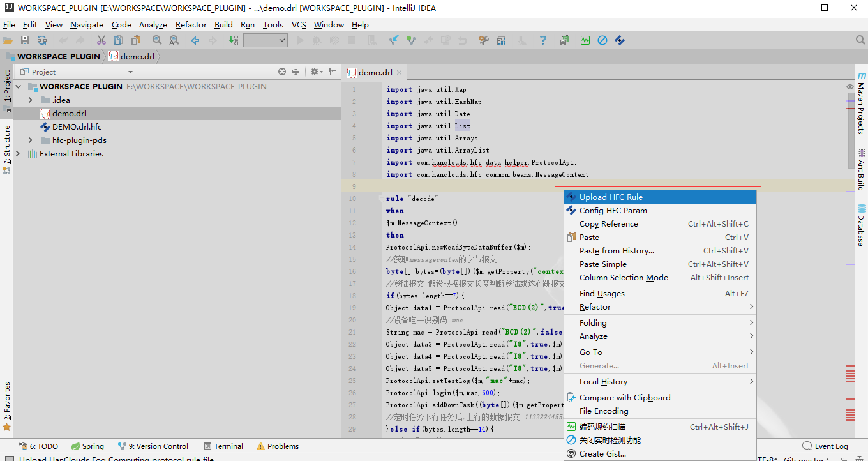Click the blue Back navigation arrow

195,40
